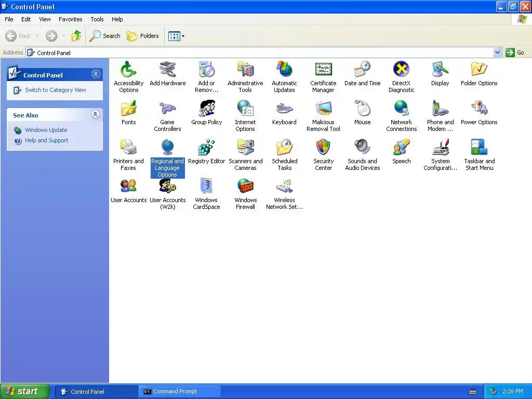Open System Configuration icon
Viewport: 532px width, 399px height.
coord(440,155)
